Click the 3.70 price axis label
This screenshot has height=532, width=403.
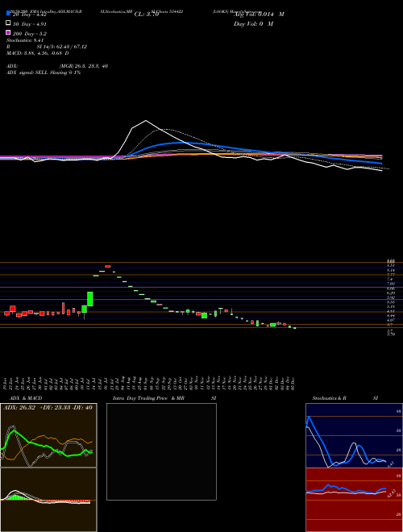click(391, 334)
